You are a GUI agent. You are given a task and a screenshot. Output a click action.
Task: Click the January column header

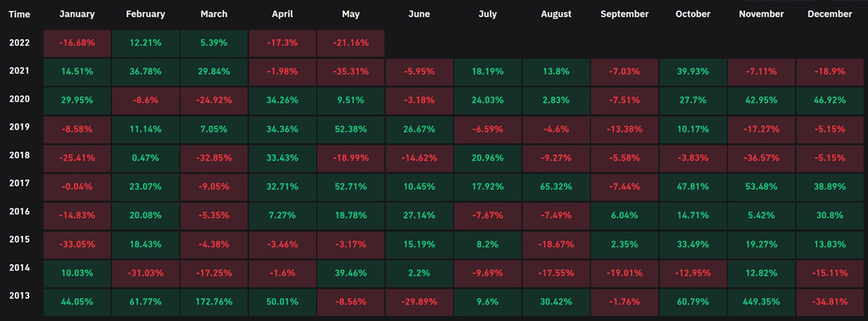pos(77,14)
